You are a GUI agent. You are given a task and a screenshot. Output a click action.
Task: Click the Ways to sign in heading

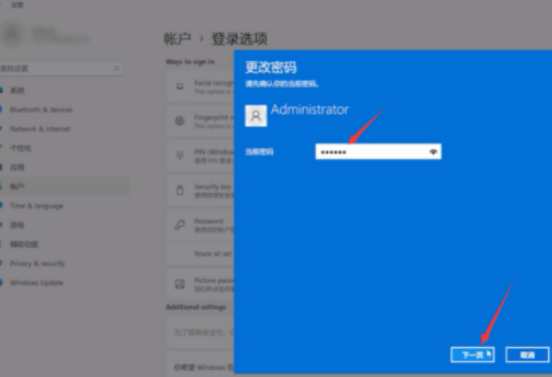(x=190, y=62)
